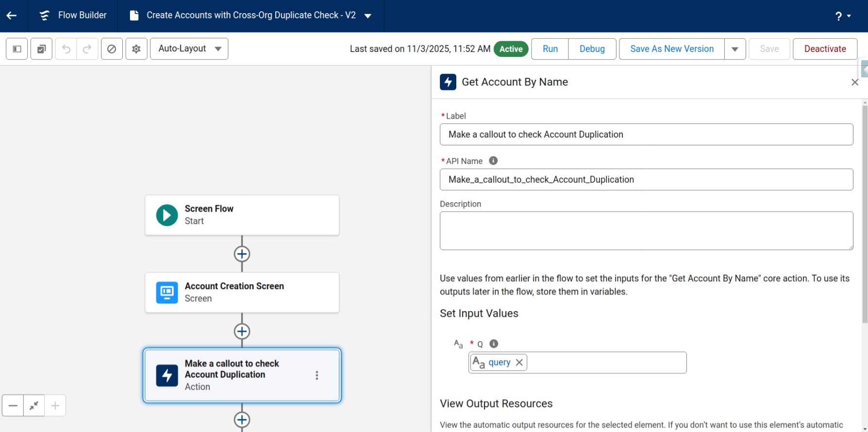This screenshot has height=432, width=868.
Task: Open the help question mark menu
Action: [x=842, y=16]
